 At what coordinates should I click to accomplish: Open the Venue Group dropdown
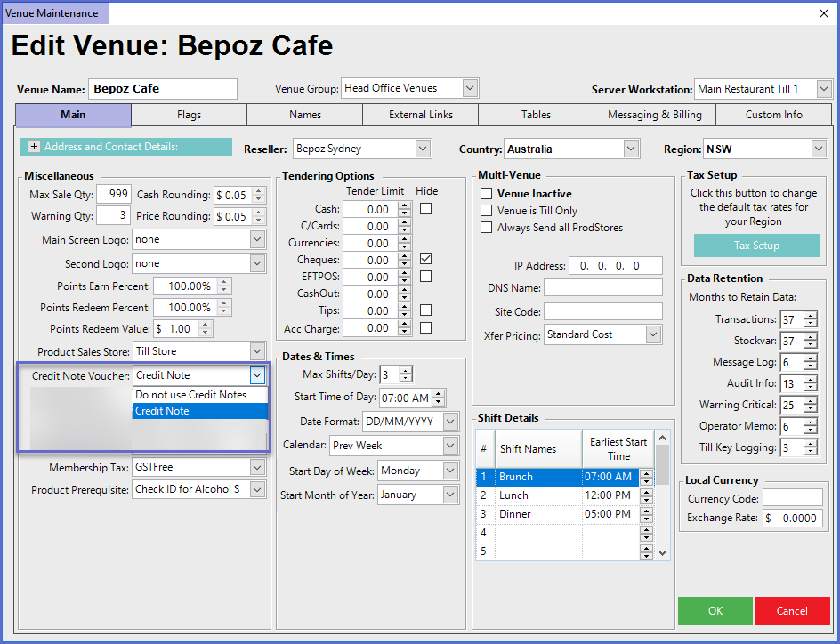point(471,88)
